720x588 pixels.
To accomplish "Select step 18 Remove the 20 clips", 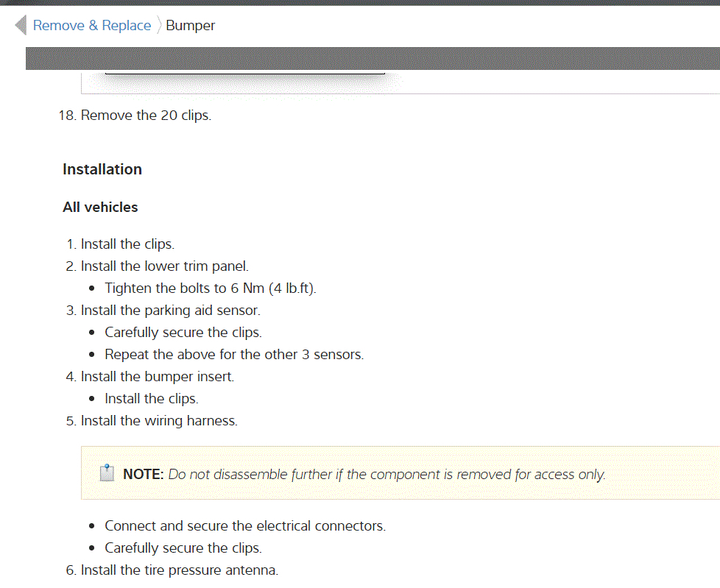I will click(x=146, y=116).
